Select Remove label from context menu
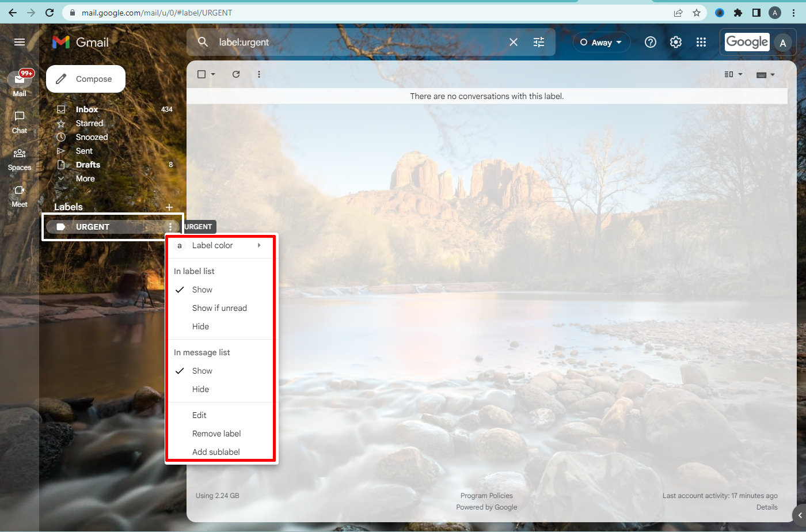Image resolution: width=806 pixels, height=532 pixels. [x=216, y=434]
